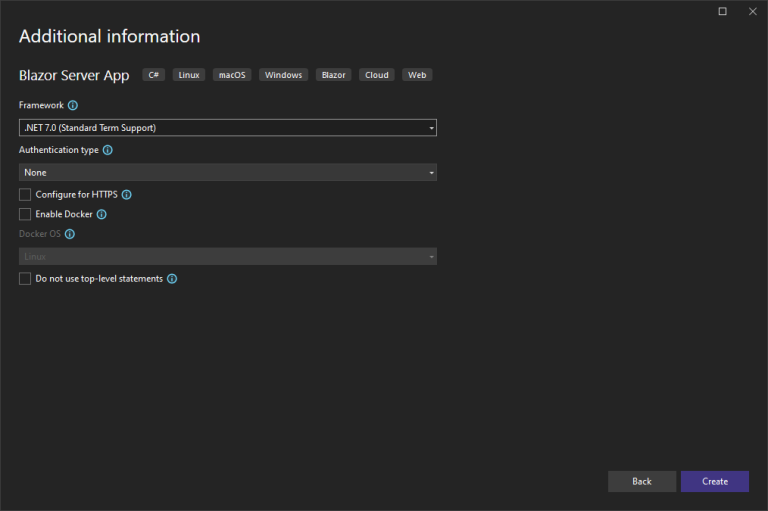Enable the Configure for HTTPS checkbox
768x511 pixels.
(x=25, y=195)
